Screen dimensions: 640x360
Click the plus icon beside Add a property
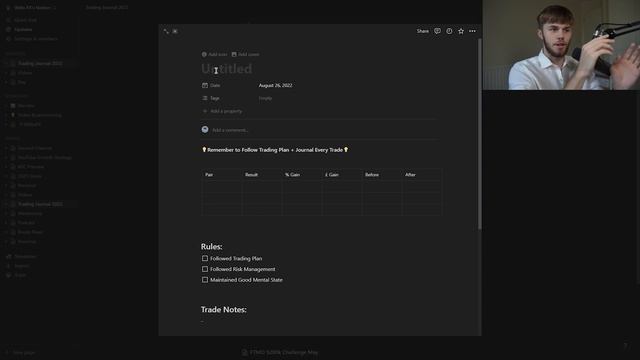205,111
